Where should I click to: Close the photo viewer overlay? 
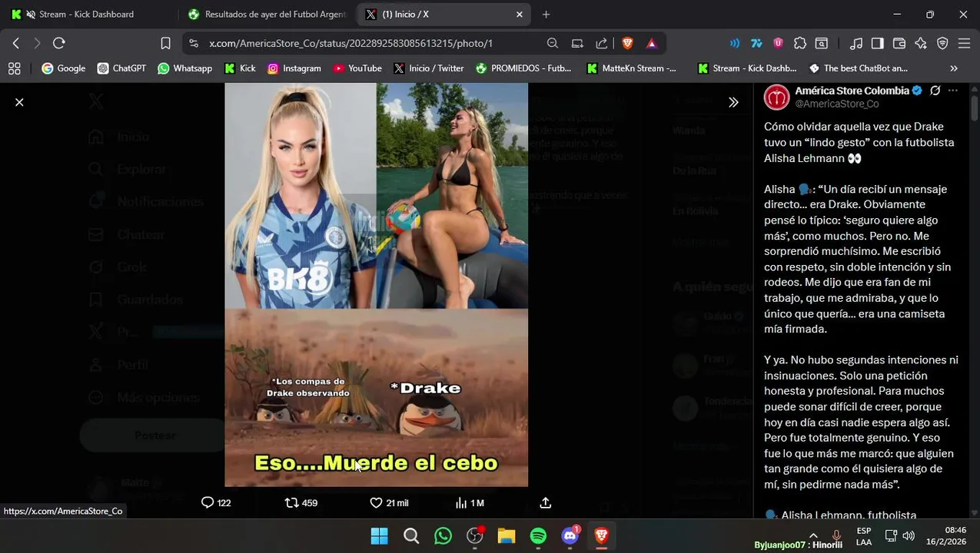pos(19,102)
